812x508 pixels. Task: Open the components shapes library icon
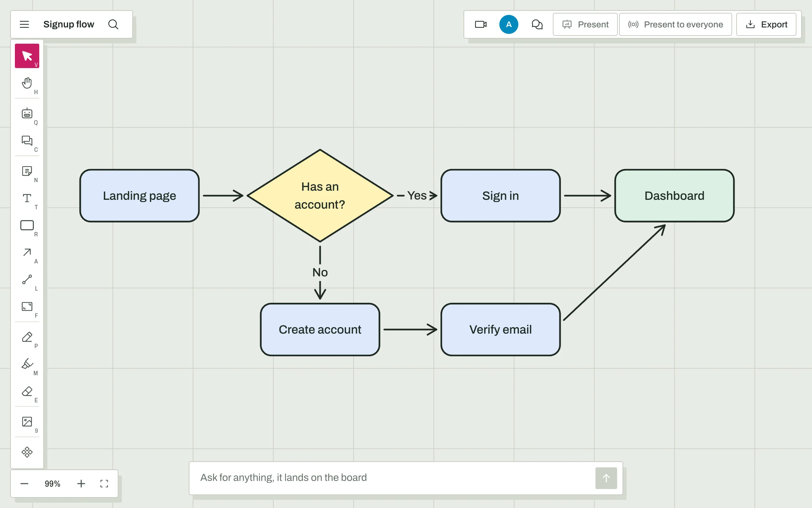(27, 452)
